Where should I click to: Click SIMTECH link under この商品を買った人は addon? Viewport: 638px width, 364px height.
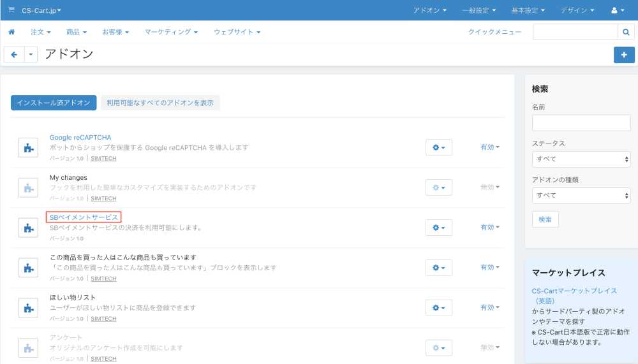103,279
